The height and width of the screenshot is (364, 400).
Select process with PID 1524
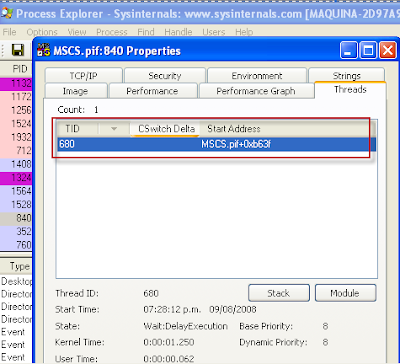click(16, 124)
